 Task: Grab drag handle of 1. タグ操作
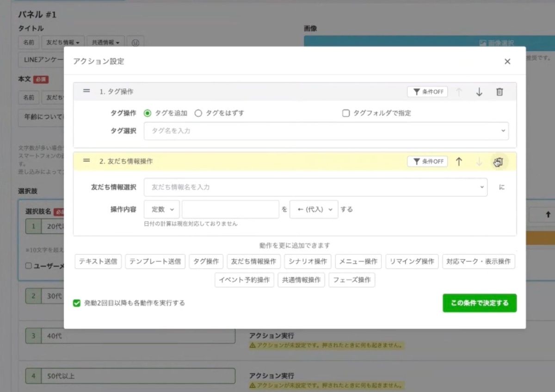point(86,91)
